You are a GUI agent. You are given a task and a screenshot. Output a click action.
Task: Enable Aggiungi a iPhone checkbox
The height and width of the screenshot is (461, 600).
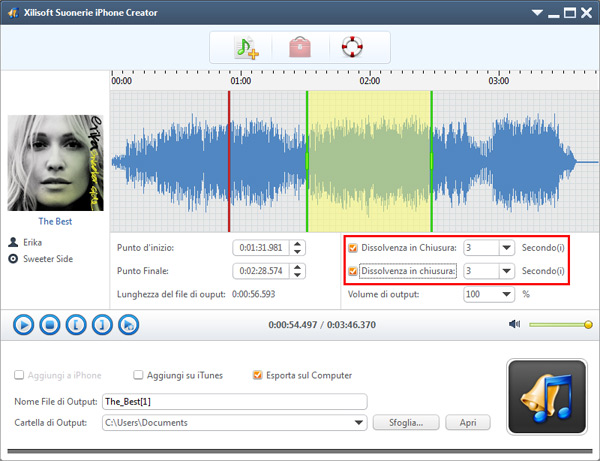19,375
